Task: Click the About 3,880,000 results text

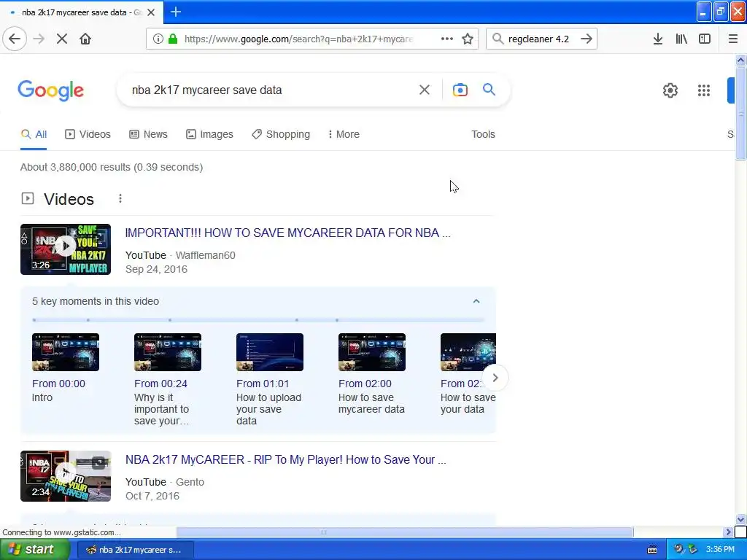Action: [x=112, y=167]
